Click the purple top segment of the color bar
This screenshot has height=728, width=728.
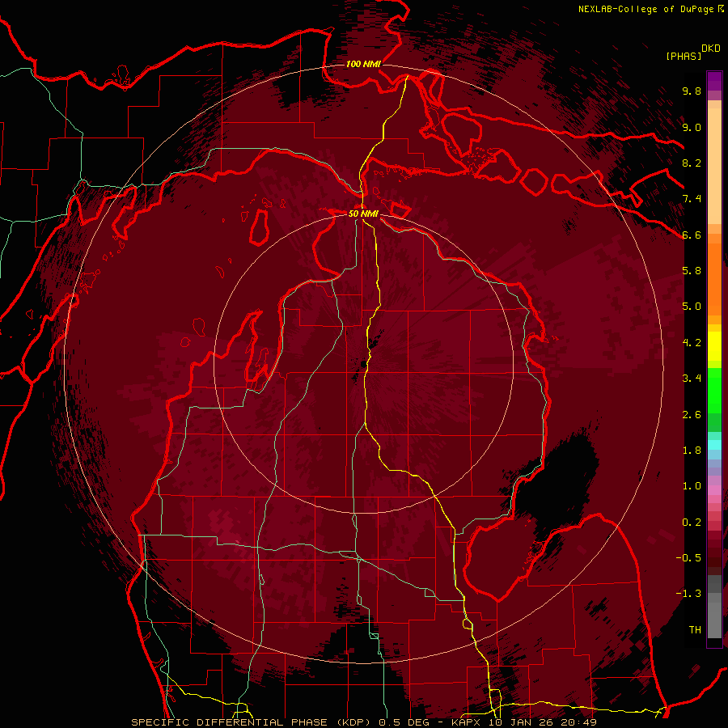[x=714, y=81]
